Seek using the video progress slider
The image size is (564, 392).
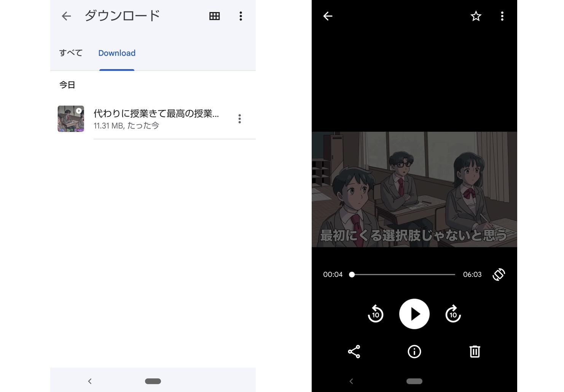pyautogui.click(x=402, y=274)
